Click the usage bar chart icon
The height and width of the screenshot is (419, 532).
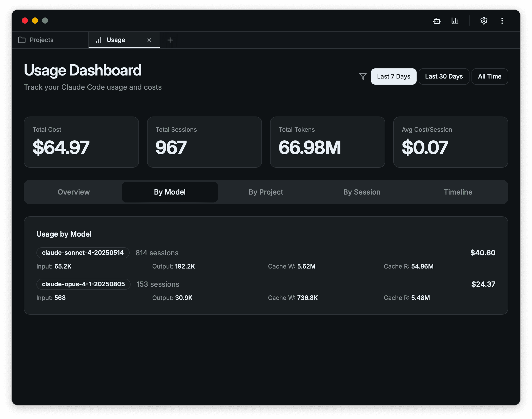point(455,21)
